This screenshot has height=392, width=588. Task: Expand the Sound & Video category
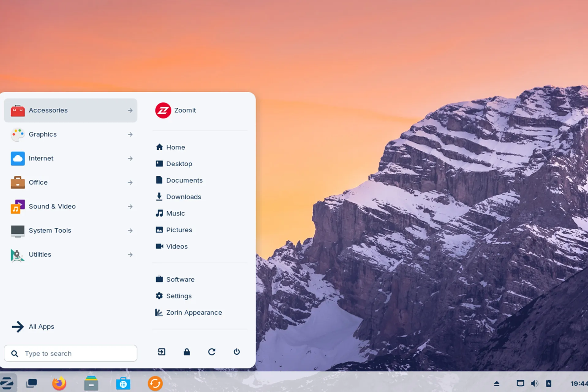click(x=71, y=206)
